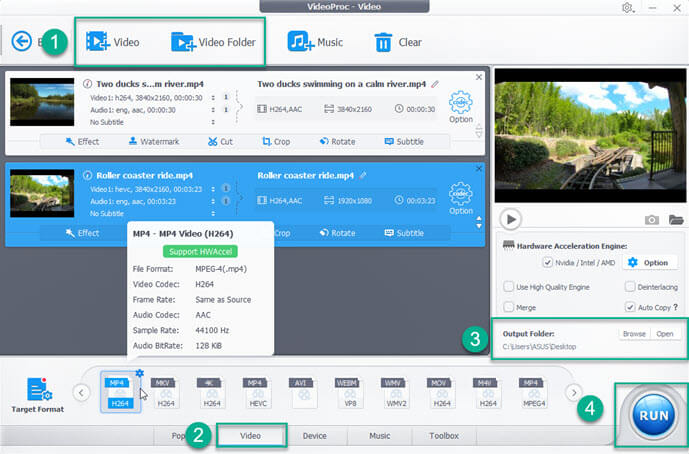Open Effect for Roller coaster ride
689x454 pixels.
pos(82,233)
